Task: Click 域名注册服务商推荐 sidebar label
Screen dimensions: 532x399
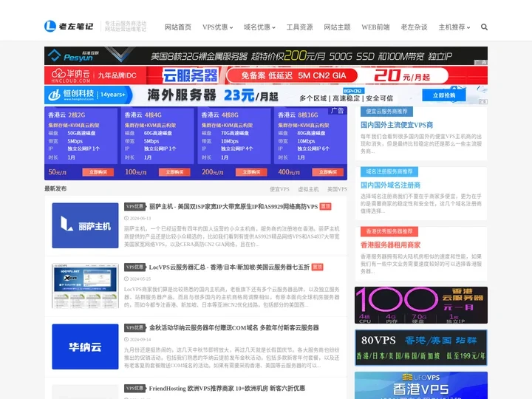Action: click(x=389, y=171)
